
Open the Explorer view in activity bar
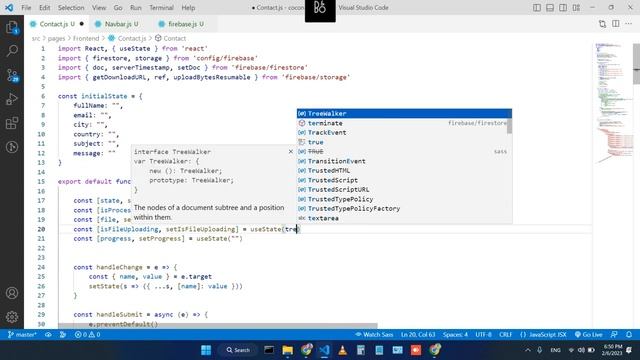point(12,27)
